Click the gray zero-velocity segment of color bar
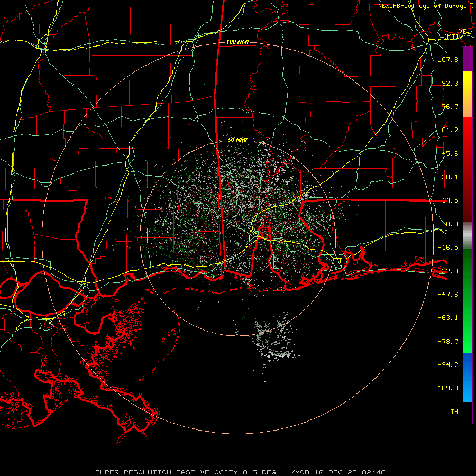Image resolution: width=476 pixels, height=476 pixels. (x=467, y=235)
